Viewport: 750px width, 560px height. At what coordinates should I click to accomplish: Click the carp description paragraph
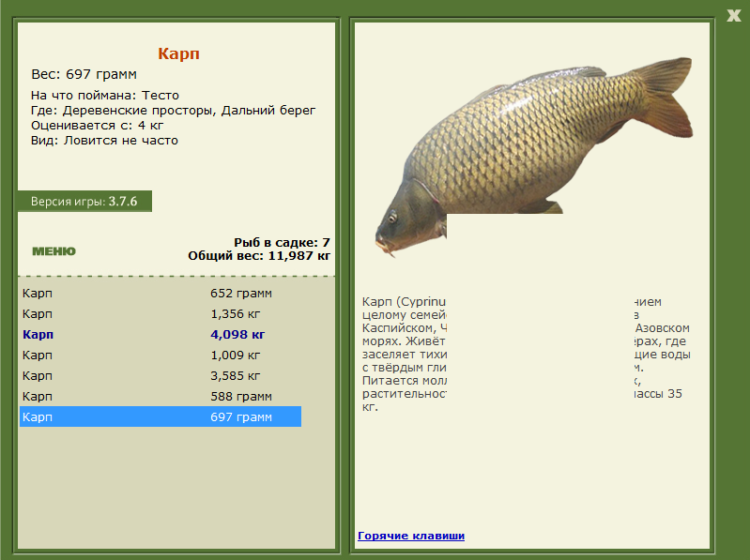527,354
